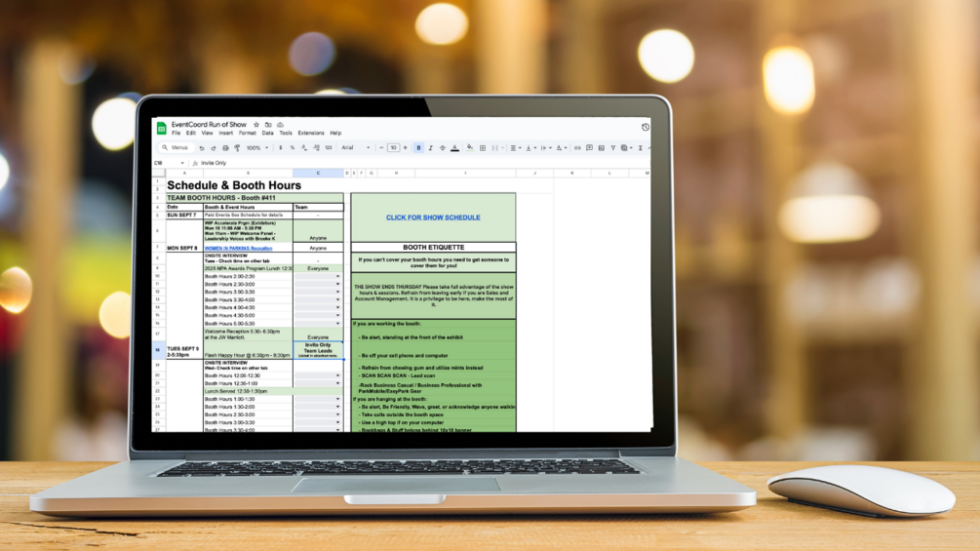
Task: Click the insert comment icon
Action: [589, 147]
